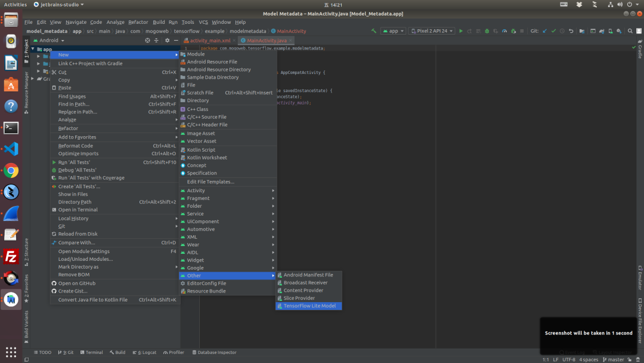Viewport: 644px width, 363px height.
Task: Open the Pixel 2 API 24 device dropdown
Action: [432, 30]
